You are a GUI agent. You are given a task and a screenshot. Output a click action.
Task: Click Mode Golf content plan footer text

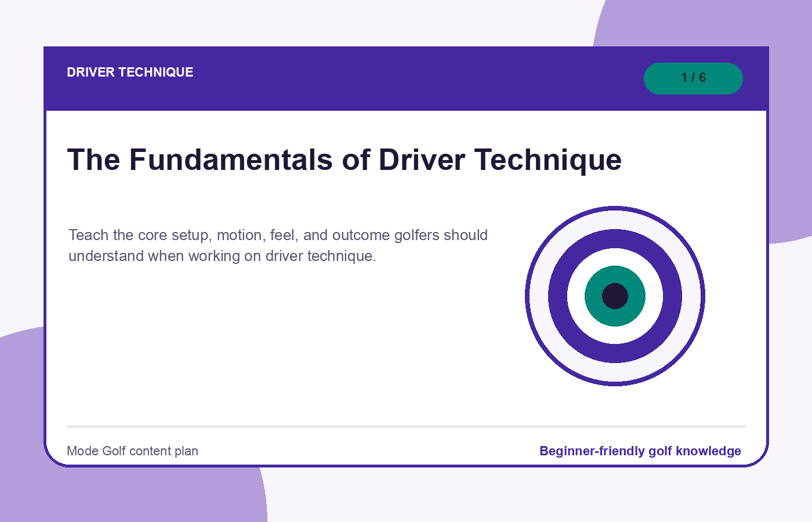132,451
